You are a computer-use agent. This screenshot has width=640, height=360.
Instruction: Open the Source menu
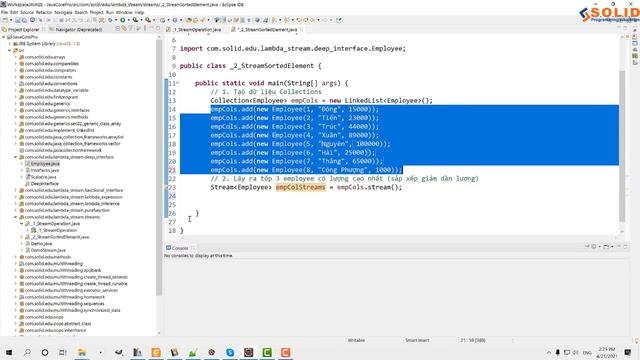coord(27,12)
